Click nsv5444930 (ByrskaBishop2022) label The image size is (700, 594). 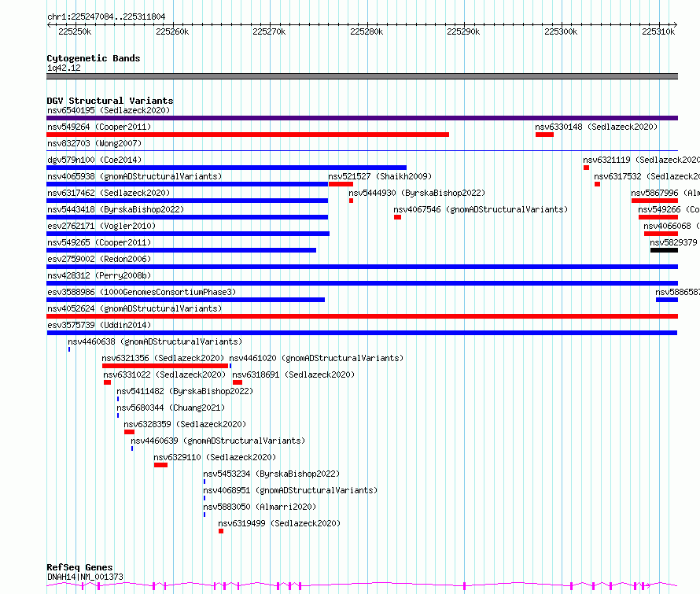(x=417, y=193)
